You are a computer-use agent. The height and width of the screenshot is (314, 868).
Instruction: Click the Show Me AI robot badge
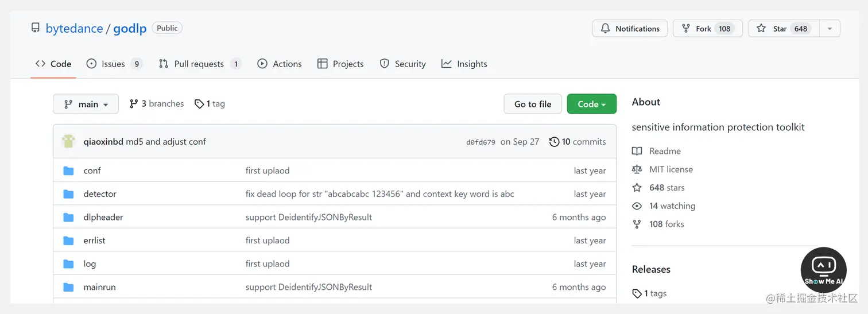[x=823, y=269]
